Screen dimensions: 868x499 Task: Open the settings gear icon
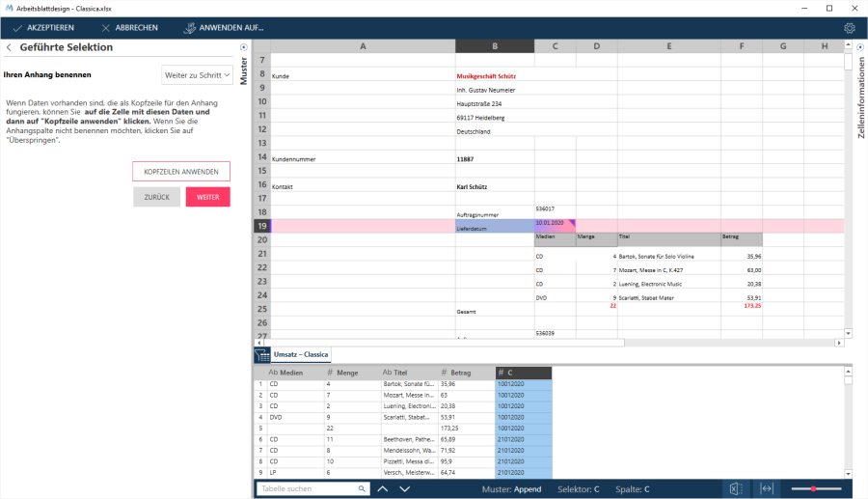pos(850,28)
